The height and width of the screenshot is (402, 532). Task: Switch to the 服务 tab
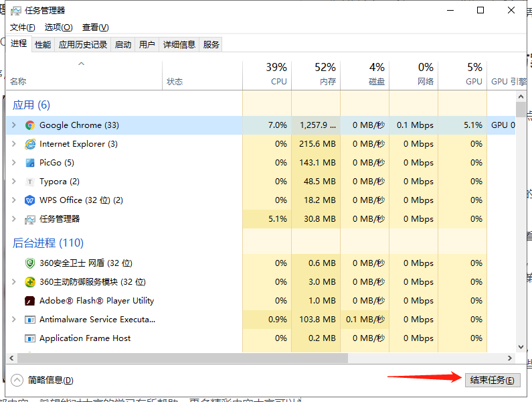tap(211, 44)
